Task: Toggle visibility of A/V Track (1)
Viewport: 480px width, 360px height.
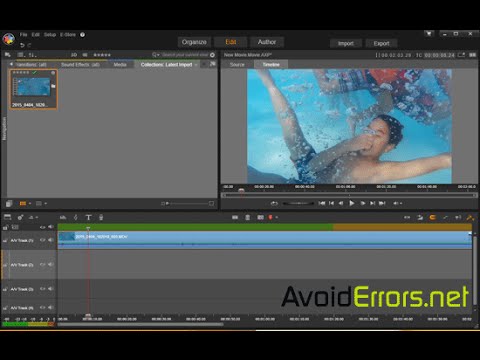Action: pyautogui.click(x=42, y=240)
